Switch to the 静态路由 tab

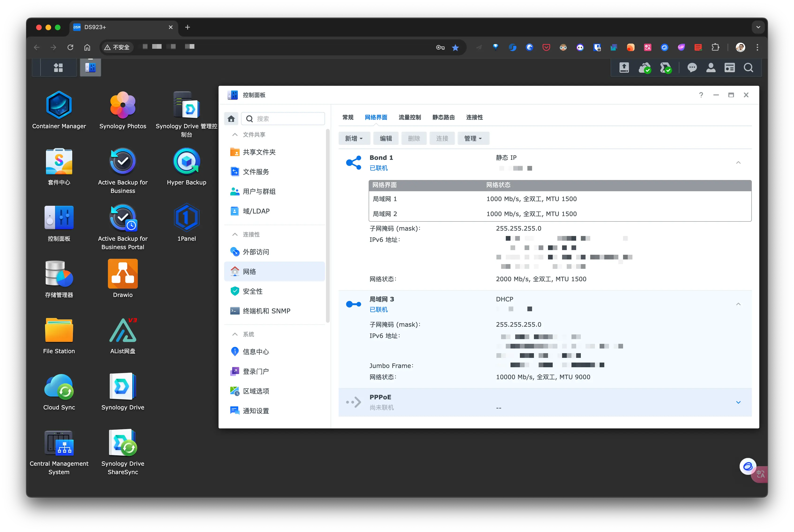[443, 117]
